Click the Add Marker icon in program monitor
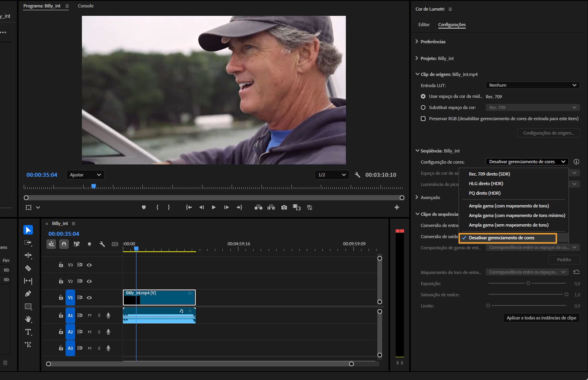 pos(144,207)
